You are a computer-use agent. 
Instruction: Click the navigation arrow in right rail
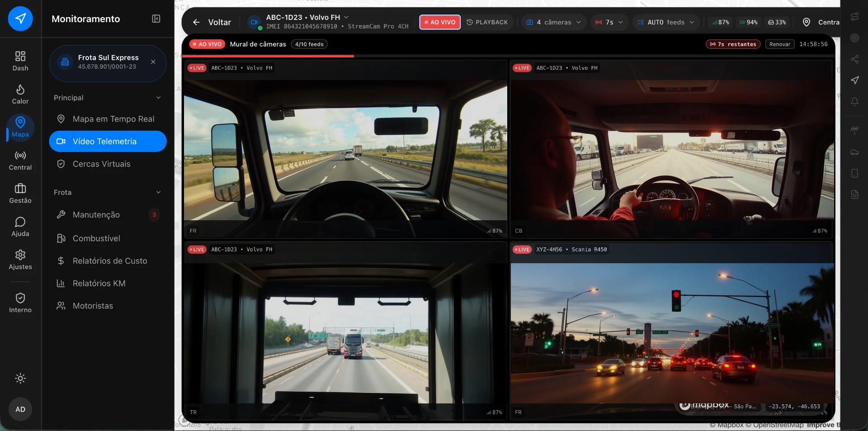854,81
